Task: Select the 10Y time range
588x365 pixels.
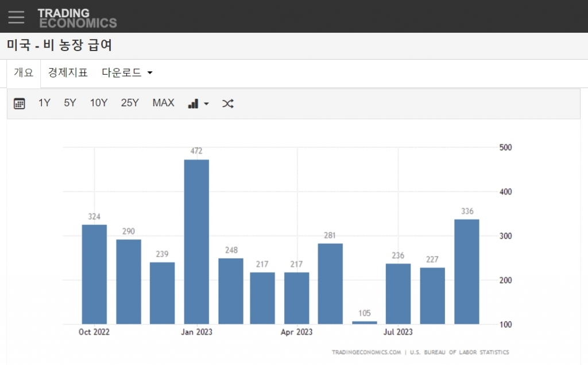Action: 98,103
